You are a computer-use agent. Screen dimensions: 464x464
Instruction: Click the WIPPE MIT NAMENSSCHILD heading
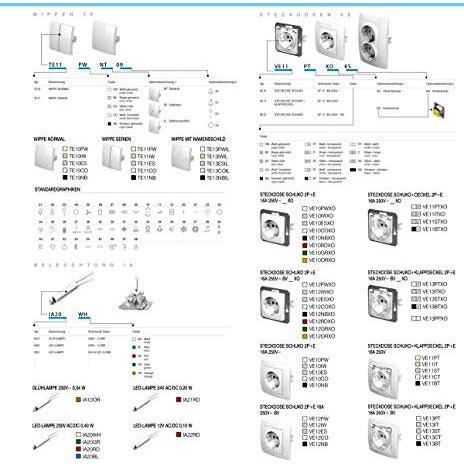click(x=198, y=139)
